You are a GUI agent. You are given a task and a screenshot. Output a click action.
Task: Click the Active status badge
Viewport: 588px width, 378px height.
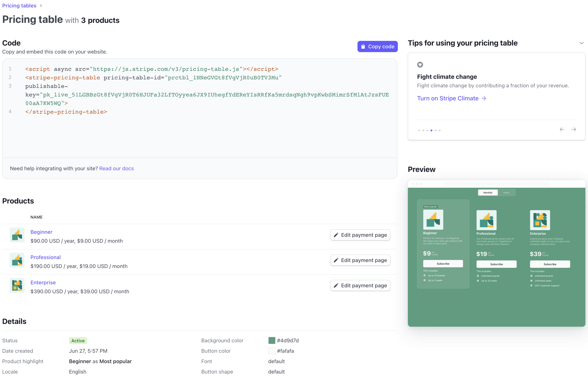pyautogui.click(x=78, y=341)
